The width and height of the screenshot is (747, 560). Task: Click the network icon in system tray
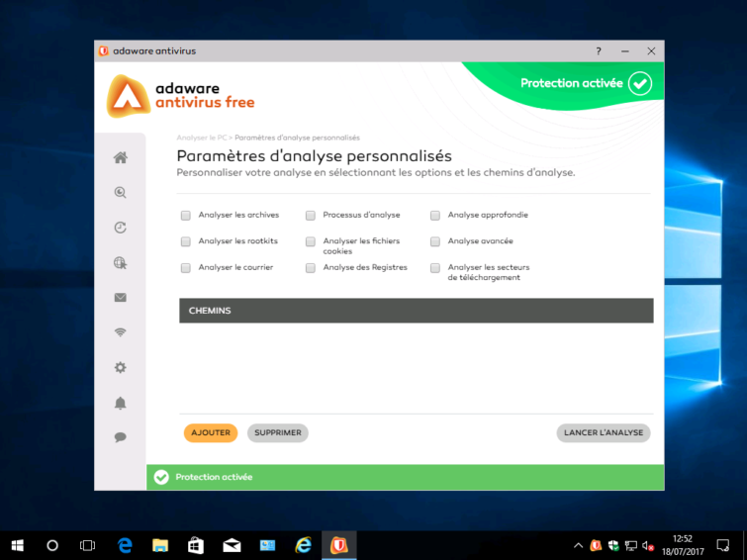tap(631, 546)
